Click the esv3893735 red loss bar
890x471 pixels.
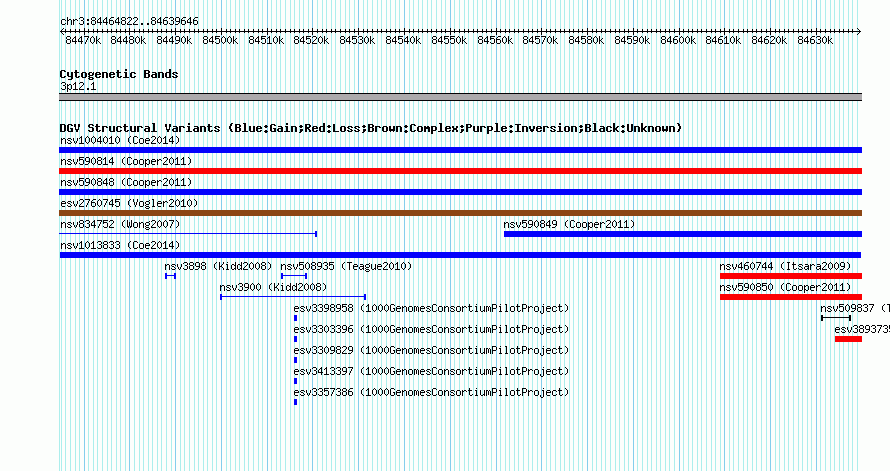pos(849,339)
